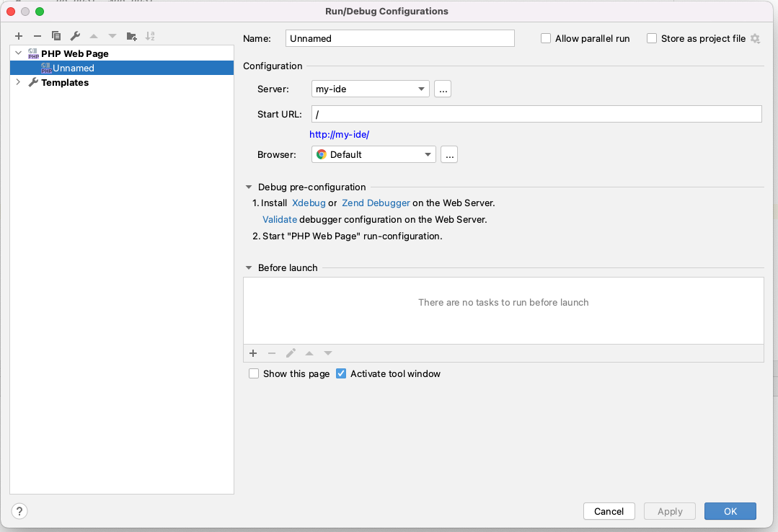Viewport: 778px width, 532px height.
Task: Open the Xdebug link
Action: [309, 203]
